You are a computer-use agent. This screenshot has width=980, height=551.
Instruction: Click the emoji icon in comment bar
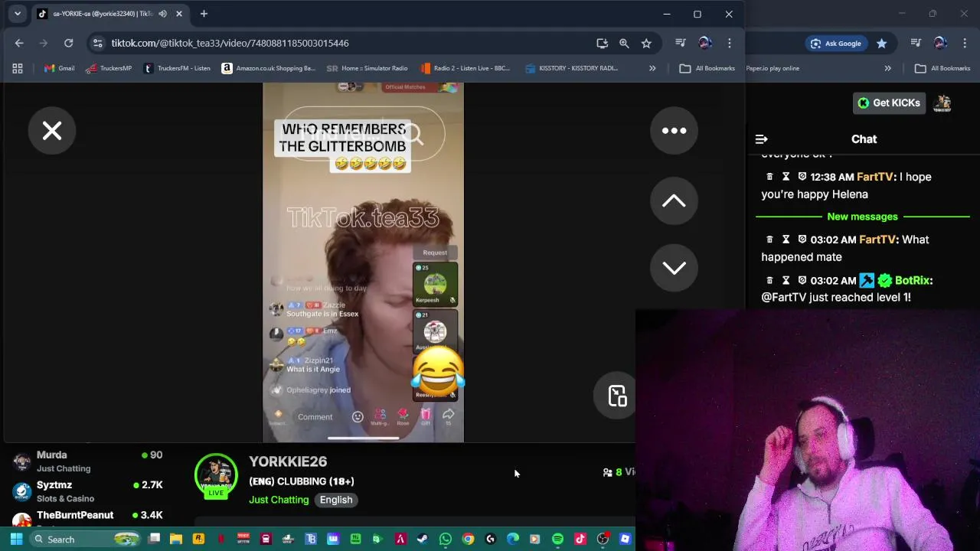click(358, 416)
